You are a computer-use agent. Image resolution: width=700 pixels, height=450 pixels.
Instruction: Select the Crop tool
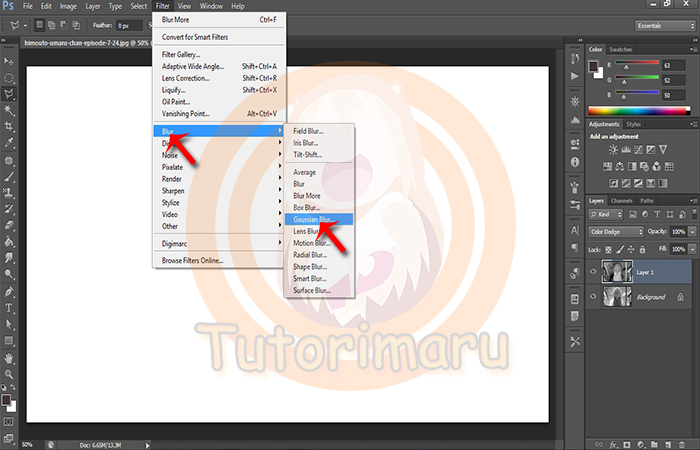(8, 126)
